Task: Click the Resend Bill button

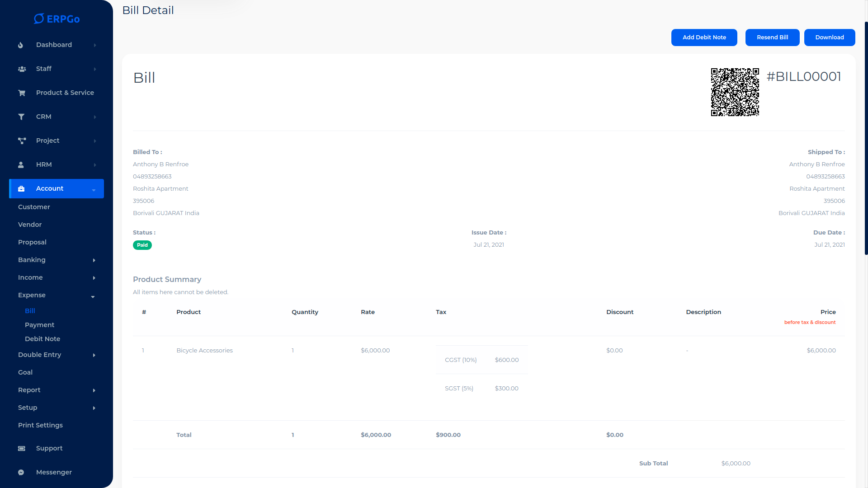Action: coord(772,38)
